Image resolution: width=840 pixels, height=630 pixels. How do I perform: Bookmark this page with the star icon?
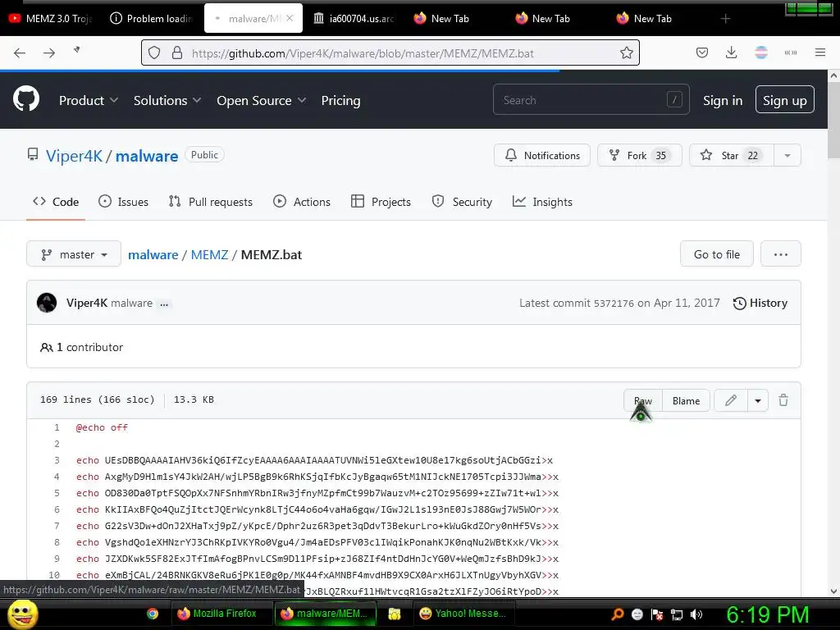(626, 52)
